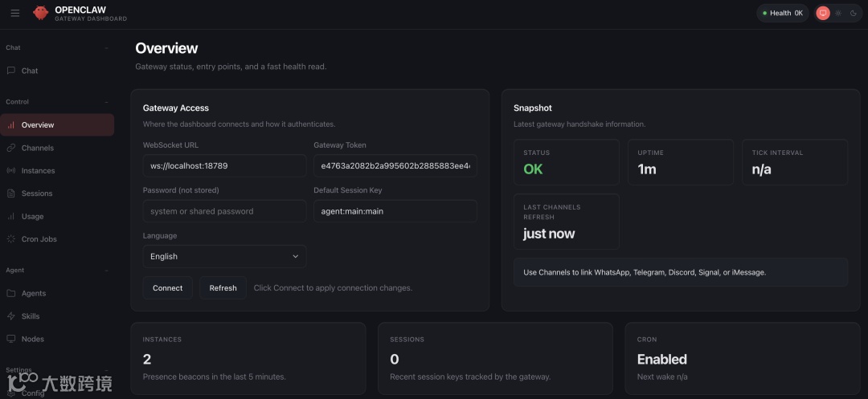The width and height of the screenshot is (868, 399).
Task: Click the hamburger menu icon
Action: [15, 13]
